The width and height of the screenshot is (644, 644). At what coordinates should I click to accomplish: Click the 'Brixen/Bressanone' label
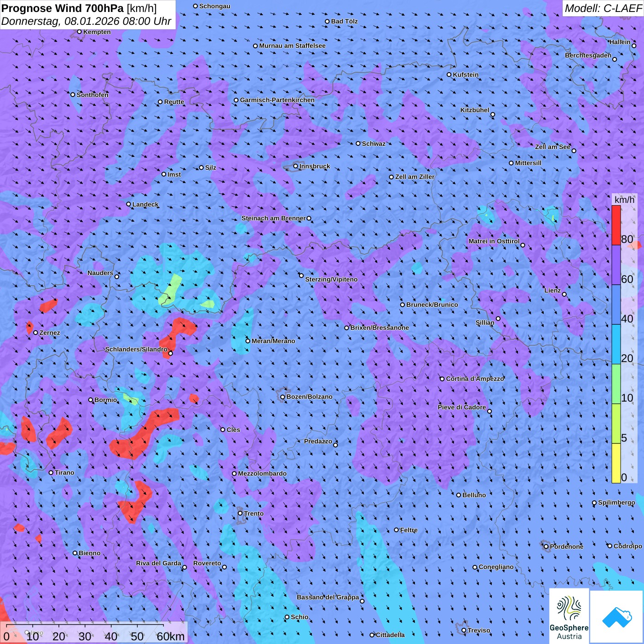[380, 328]
